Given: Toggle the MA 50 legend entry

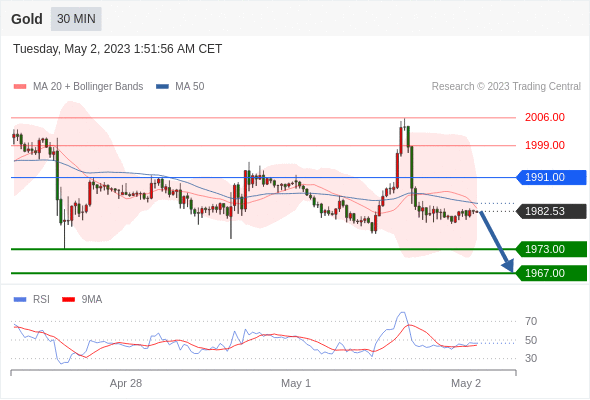Looking at the screenshot, I should point(180,87).
